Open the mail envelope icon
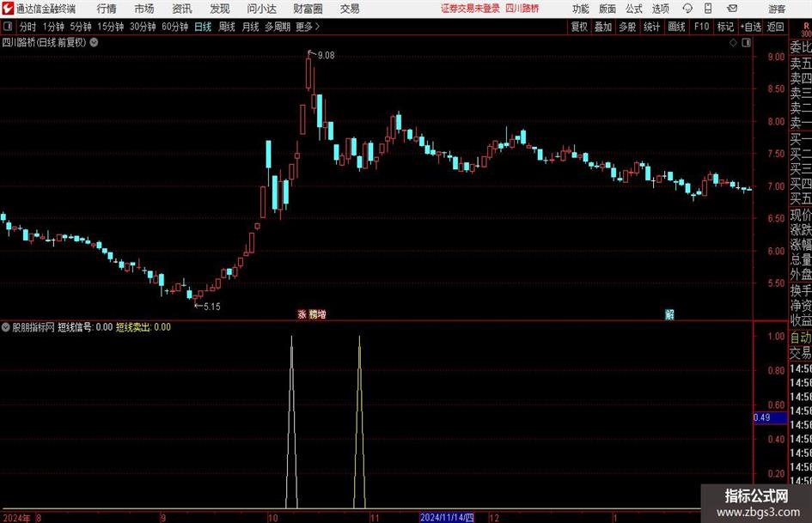812x523 pixels. point(732,9)
